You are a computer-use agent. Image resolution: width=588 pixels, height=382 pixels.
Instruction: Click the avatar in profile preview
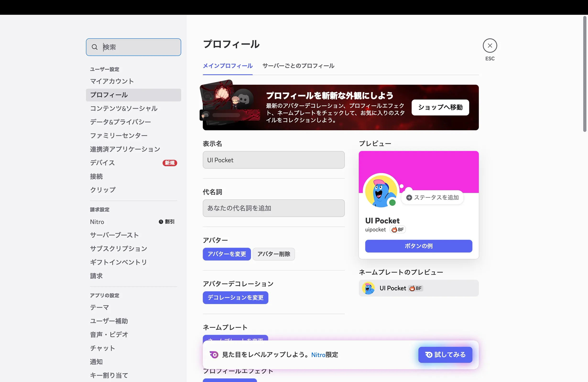tap(381, 191)
